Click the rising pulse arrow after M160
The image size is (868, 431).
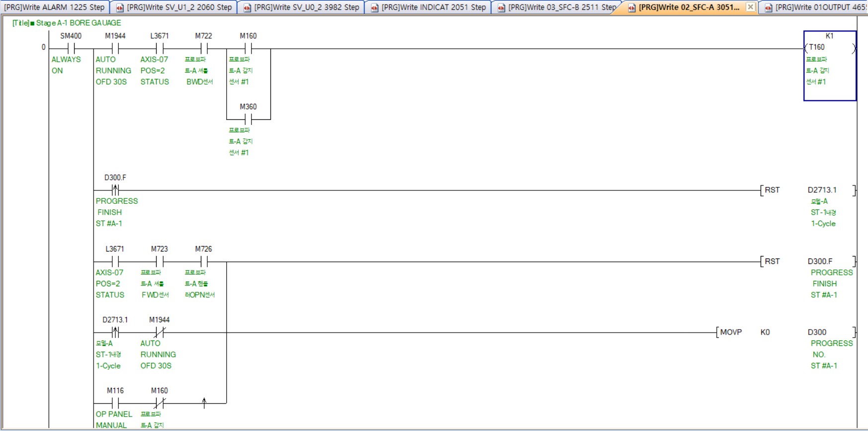[204, 403]
